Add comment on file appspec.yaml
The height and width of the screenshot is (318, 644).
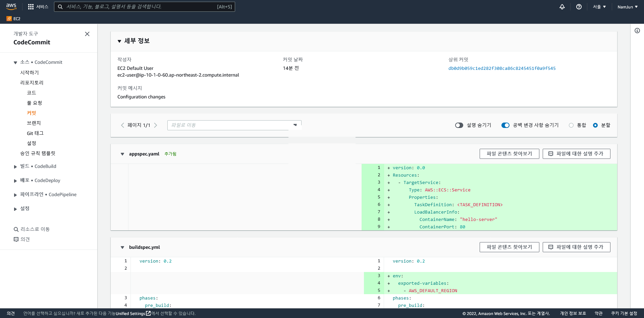click(576, 154)
